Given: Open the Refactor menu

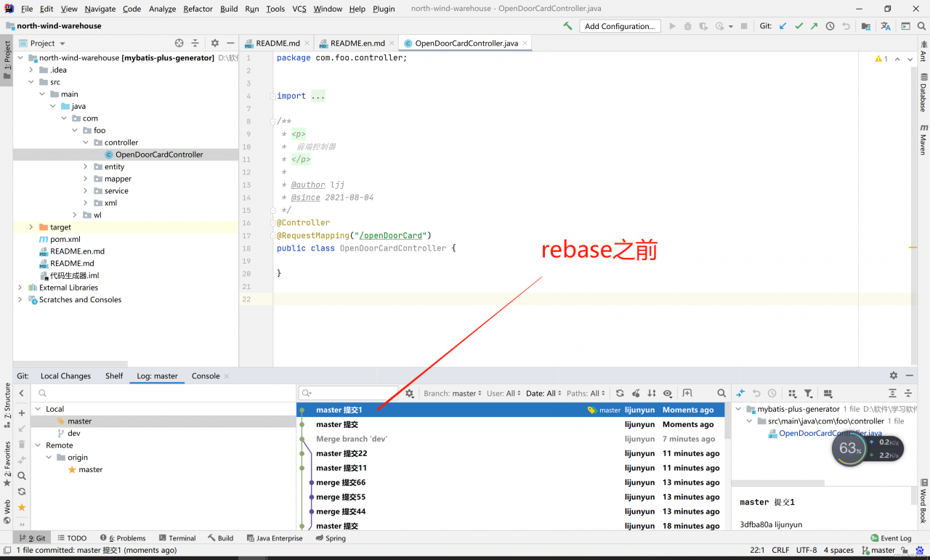Looking at the screenshot, I should pyautogui.click(x=198, y=9).
